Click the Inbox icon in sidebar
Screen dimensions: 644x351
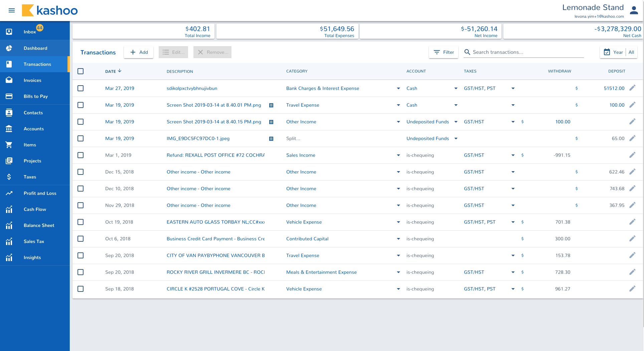pos(9,32)
